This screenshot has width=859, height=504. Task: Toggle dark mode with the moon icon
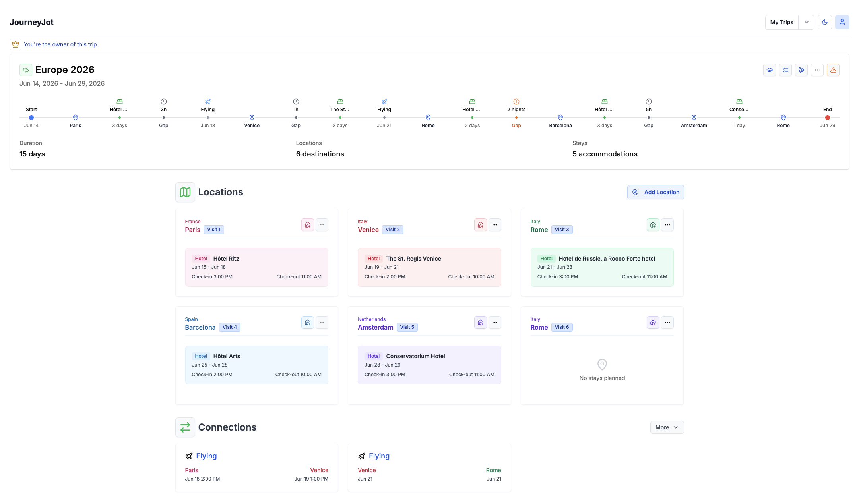pos(825,22)
